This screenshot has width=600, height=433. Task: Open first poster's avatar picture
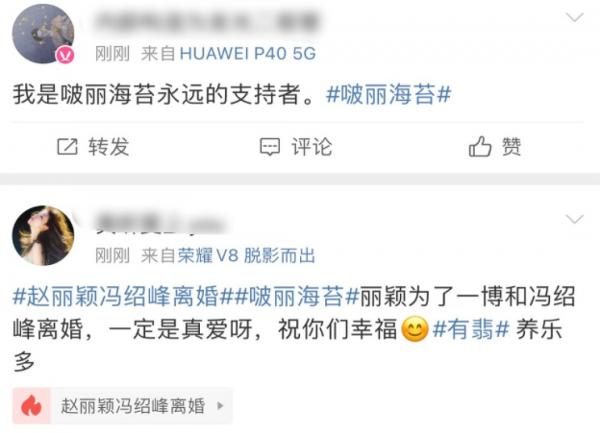[x=43, y=34]
